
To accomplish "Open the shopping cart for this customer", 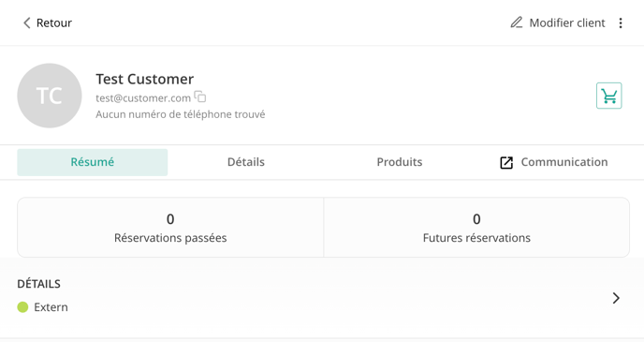I will click(608, 96).
